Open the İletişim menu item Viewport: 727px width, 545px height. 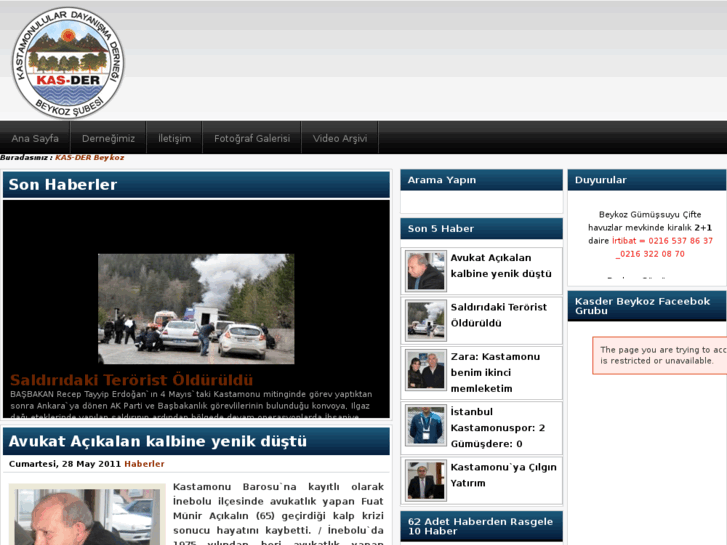pos(174,138)
